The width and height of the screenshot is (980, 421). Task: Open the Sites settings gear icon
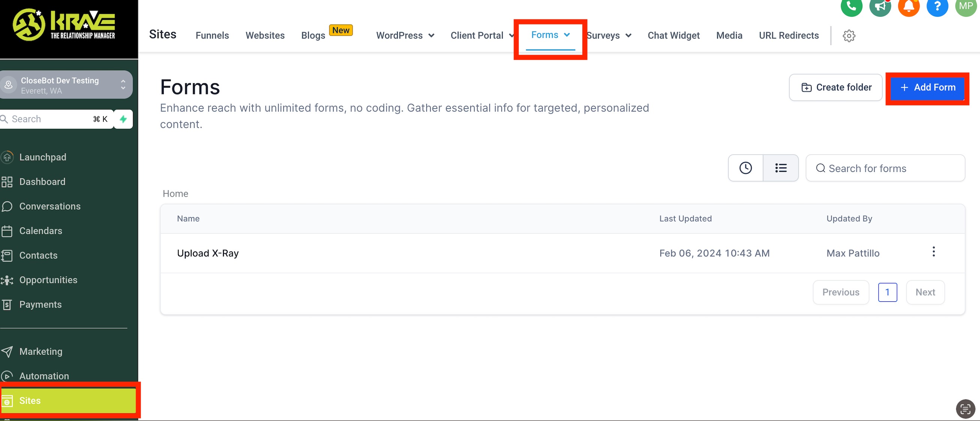(849, 36)
